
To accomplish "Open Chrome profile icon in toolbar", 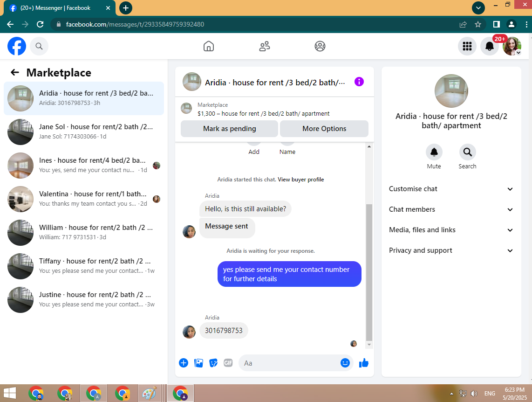I will [x=512, y=24].
